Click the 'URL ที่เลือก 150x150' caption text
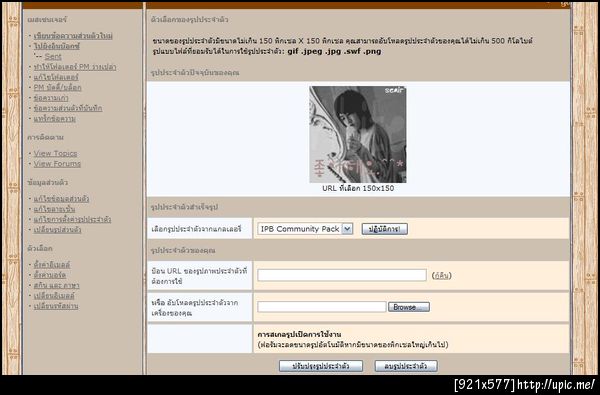 pos(358,188)
